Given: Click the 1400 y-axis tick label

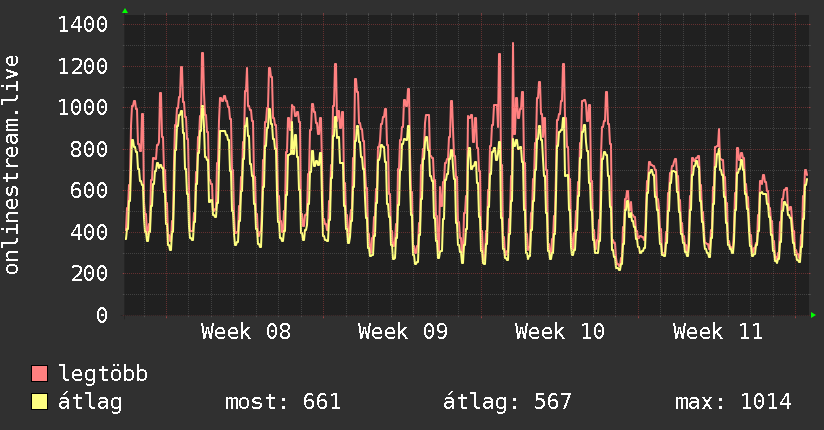Looking at the screenshot, I should 83,24.
